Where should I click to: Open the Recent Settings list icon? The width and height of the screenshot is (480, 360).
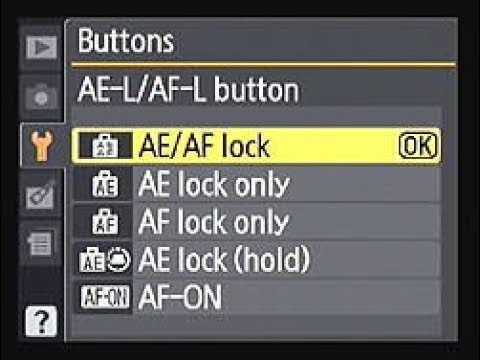point(40,244)
